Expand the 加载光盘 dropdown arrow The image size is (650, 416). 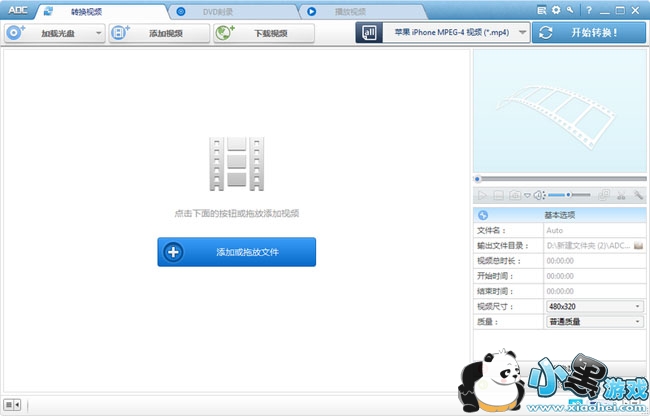point(99,33)
